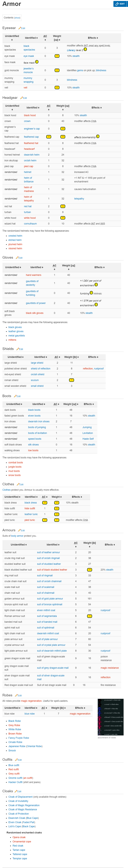
Task: Sort Eyewear table by Effects column
Action: pos(93,38)
